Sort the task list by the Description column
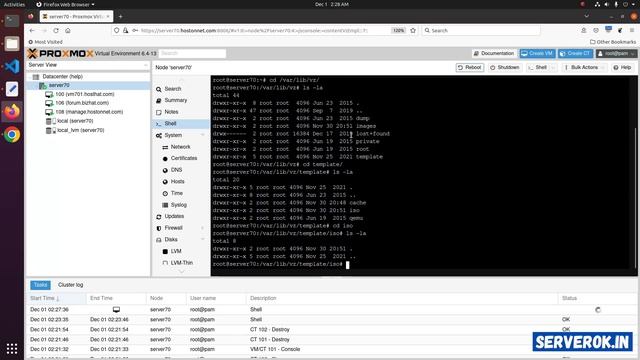 point(402,298)
